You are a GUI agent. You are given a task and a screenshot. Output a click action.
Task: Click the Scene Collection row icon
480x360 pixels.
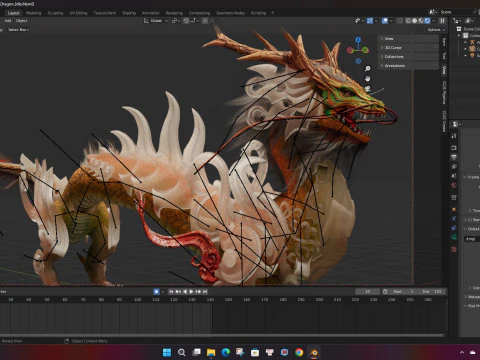459,29
